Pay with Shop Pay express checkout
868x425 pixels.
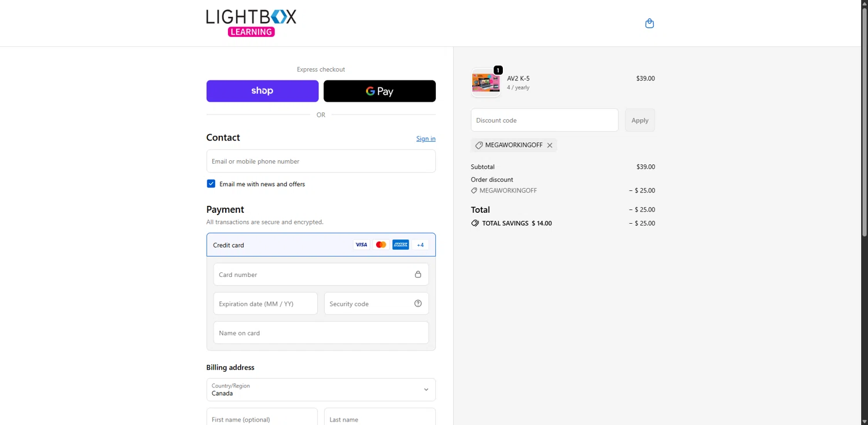[262, 91]
